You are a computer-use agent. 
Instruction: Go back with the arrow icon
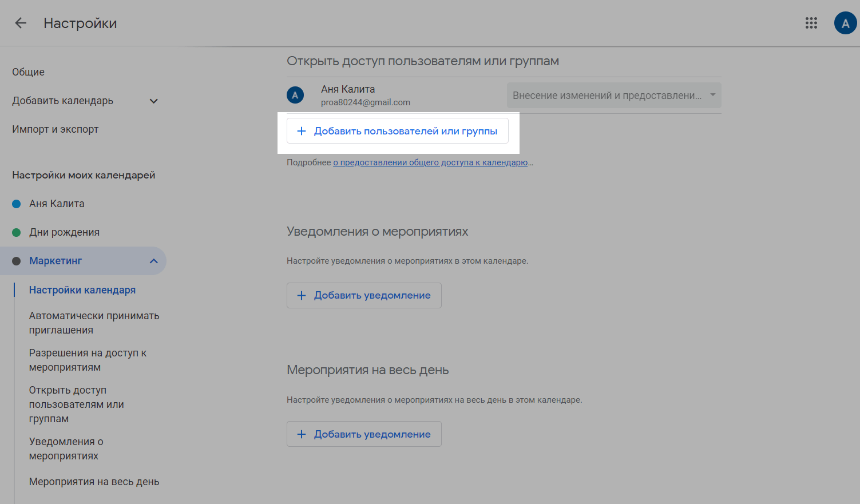(x=21, y=23)
